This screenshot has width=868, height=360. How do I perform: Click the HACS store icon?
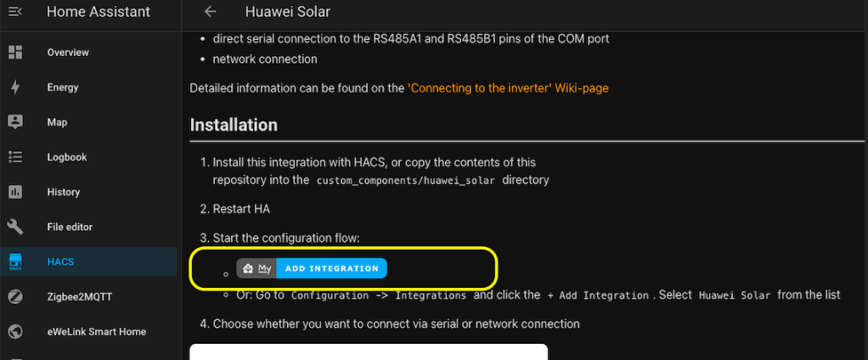pos(14,262)
